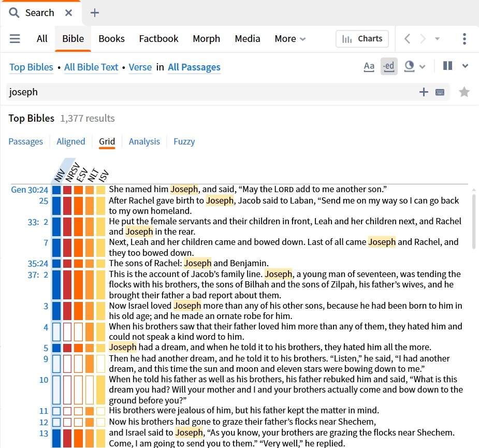This screenshot has height=448, width=479.
Task: Select the NRSV column header
Action: coord(72,172)
